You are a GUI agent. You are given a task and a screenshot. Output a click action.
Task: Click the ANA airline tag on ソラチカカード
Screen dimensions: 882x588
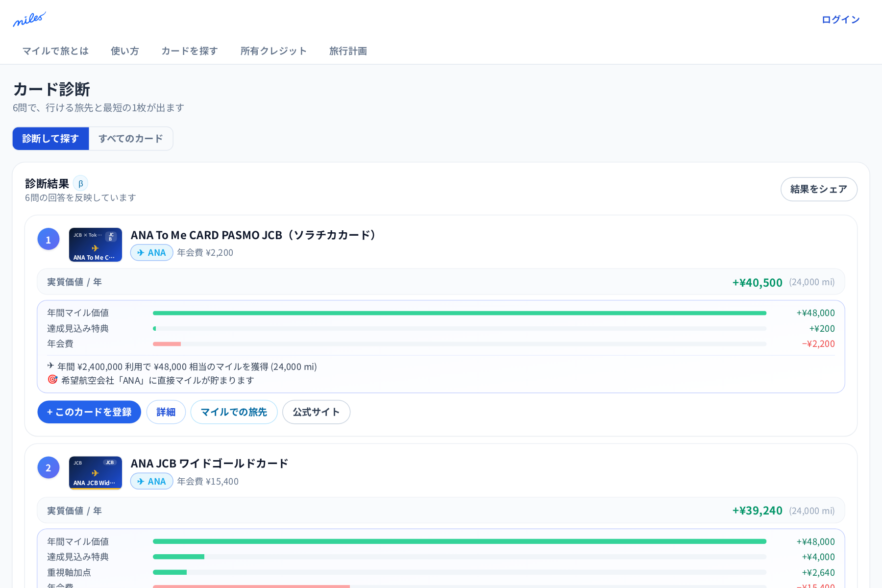tap(152, 253)
